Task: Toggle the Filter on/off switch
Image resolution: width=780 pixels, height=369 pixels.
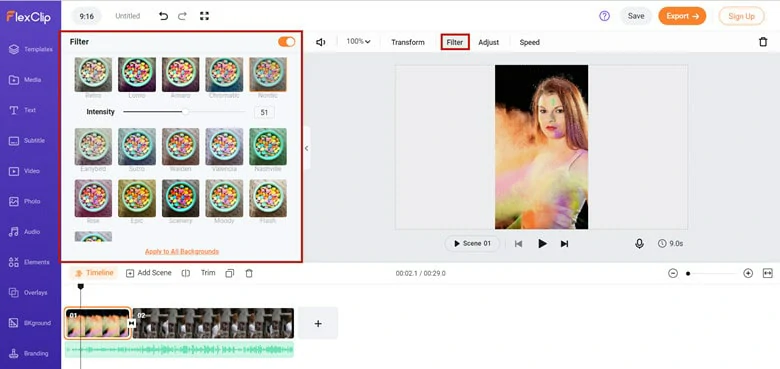Action: point(287,42)
